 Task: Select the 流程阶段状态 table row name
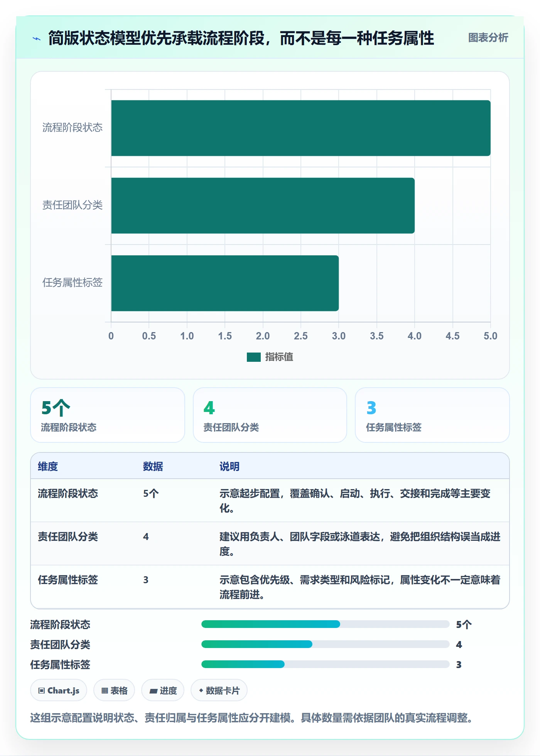pos(68,494)
